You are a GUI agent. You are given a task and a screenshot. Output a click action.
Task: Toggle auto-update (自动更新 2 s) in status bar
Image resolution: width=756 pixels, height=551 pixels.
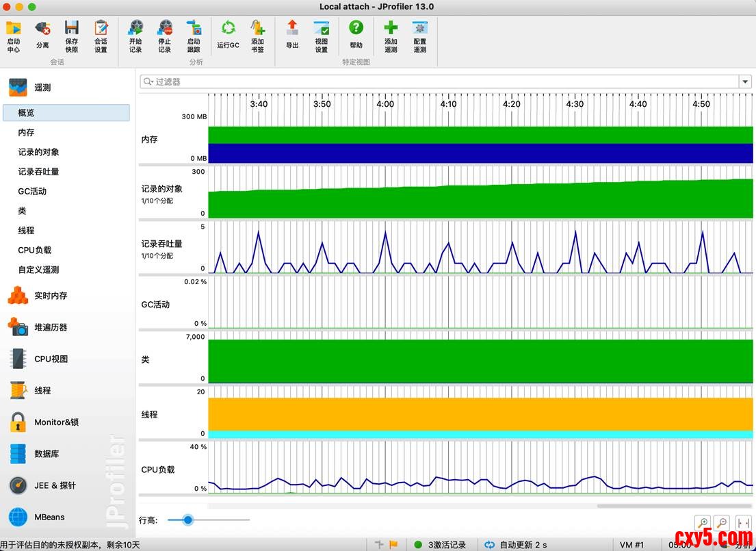(x=515, y=545)
